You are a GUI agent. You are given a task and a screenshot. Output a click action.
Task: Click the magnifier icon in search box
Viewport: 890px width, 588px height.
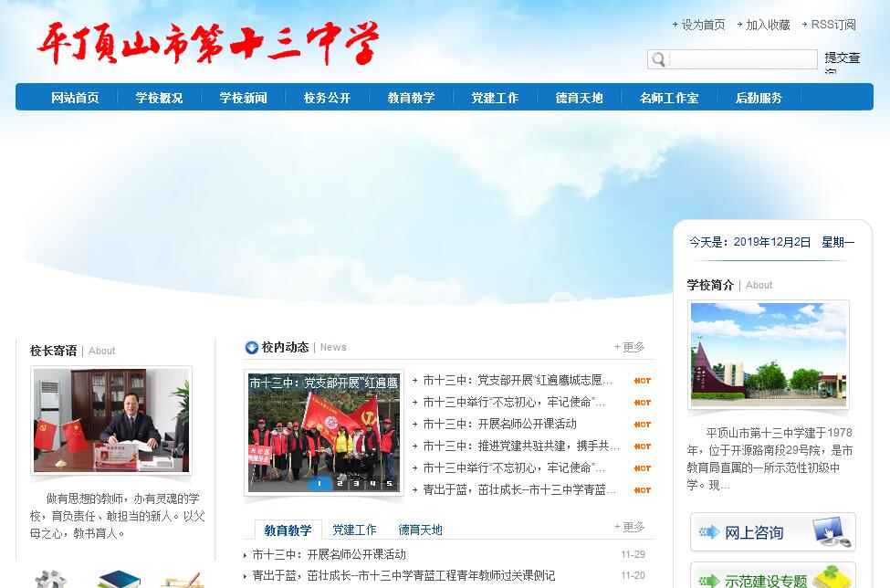click(657, 59)
